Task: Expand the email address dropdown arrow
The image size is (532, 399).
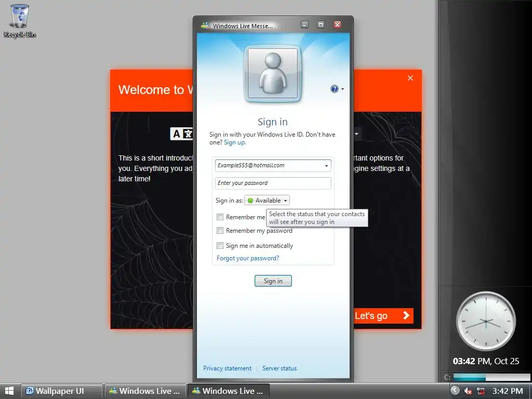Action: [x=326, y=166]
